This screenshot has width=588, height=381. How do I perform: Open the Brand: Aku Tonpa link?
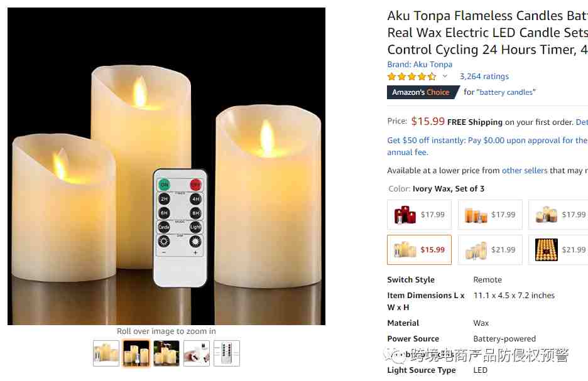tap(420, 65)
